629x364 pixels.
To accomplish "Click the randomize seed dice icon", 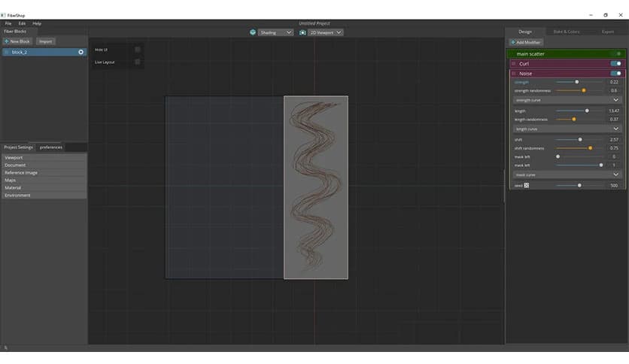I will pyautogui.click(x=527, y=185).
